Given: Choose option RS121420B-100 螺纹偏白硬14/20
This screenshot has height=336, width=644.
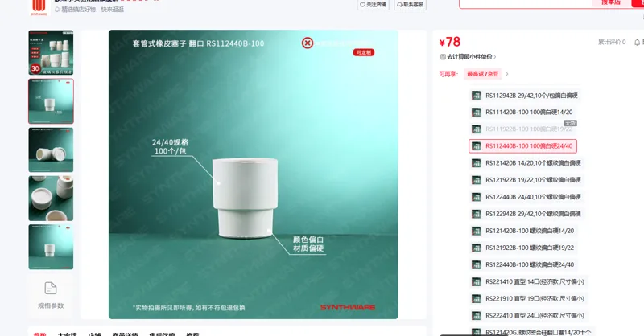Looking at the screenshot, I should (522, 231).
